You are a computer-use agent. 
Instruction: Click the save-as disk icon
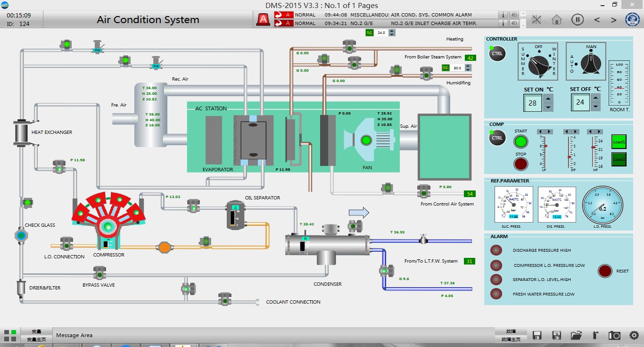point(556,335)
